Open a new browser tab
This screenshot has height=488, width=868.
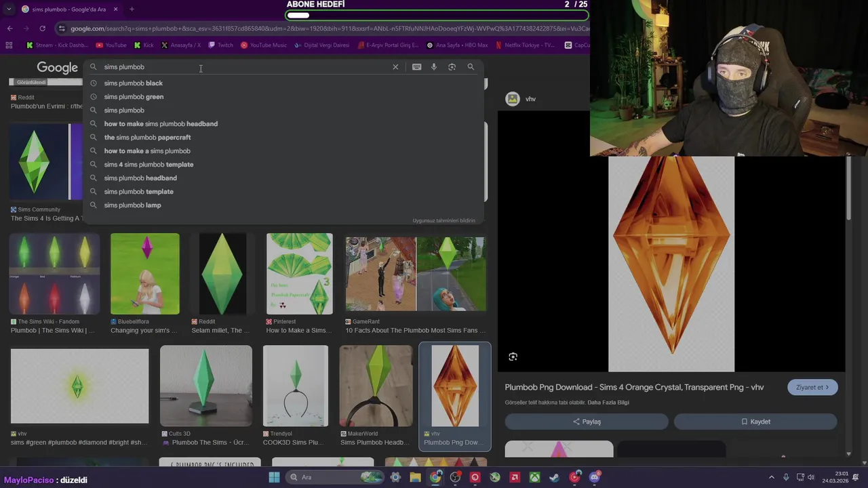pos(132,9)
